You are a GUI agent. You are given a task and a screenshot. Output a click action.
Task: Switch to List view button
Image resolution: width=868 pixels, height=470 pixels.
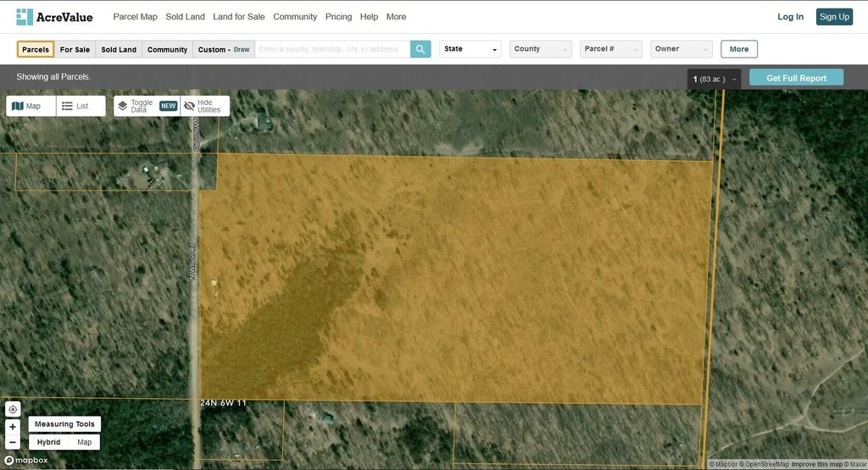click(76, 106)
